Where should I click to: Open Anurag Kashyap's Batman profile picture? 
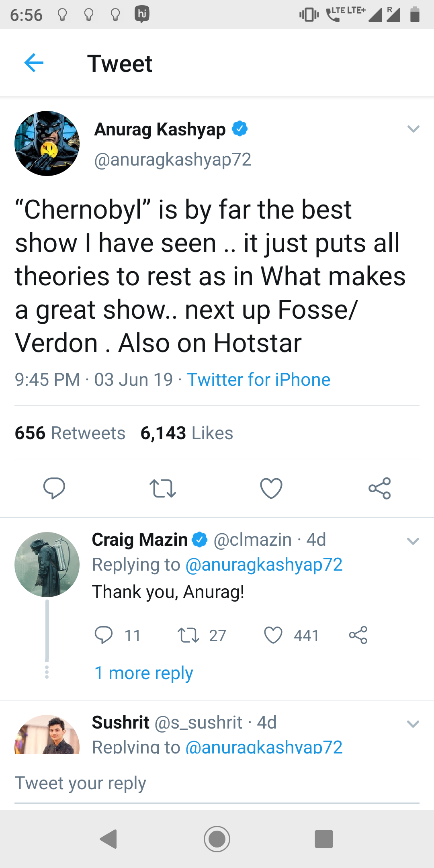tap(47, 143)
